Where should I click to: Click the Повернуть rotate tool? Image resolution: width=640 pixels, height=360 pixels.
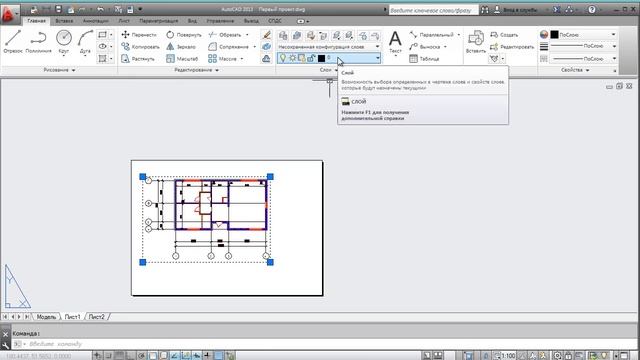click(x=184, y=35)
